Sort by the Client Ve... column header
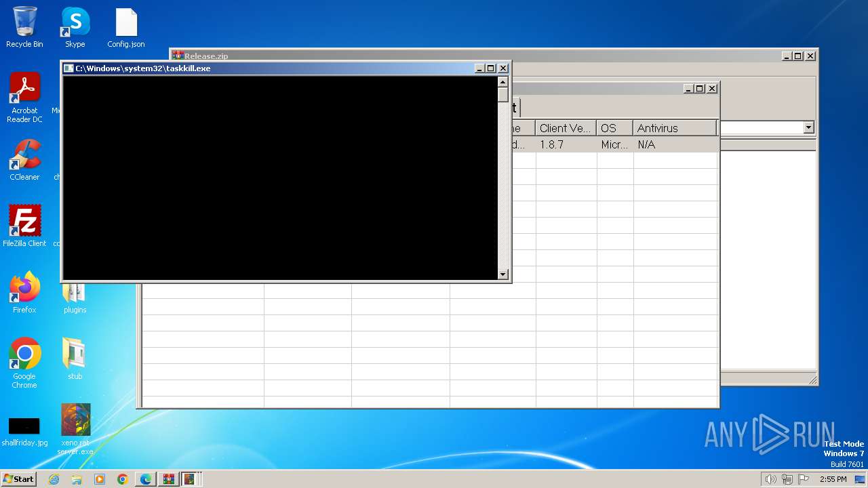This screenshot has width=868, height=488. [x=566, y=128]
